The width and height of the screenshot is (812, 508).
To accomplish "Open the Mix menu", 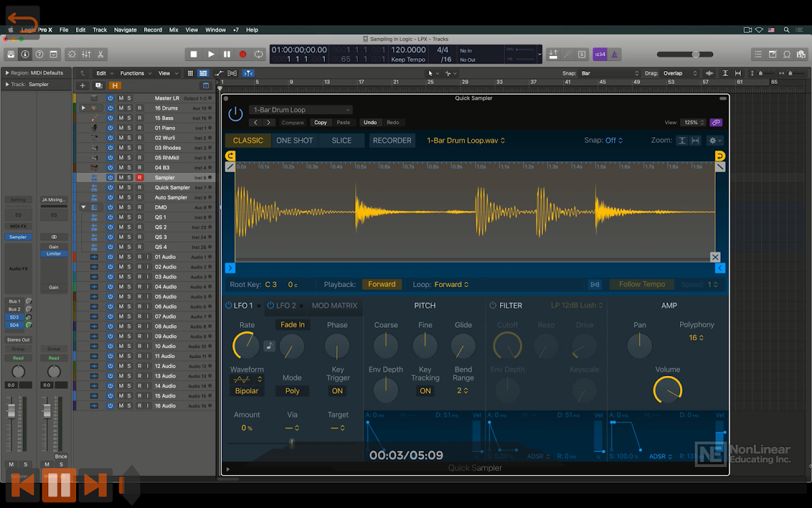I will [173, 30].
